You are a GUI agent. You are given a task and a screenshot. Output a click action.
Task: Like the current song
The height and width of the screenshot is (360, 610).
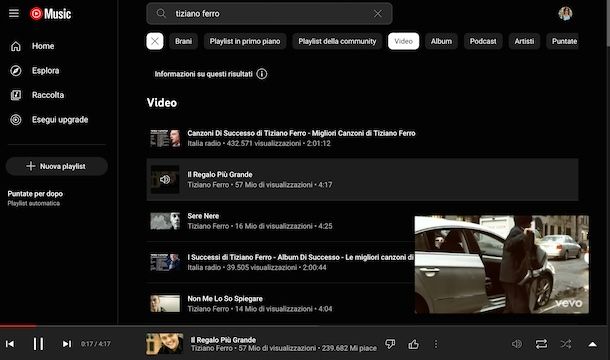tap(414, 344)
